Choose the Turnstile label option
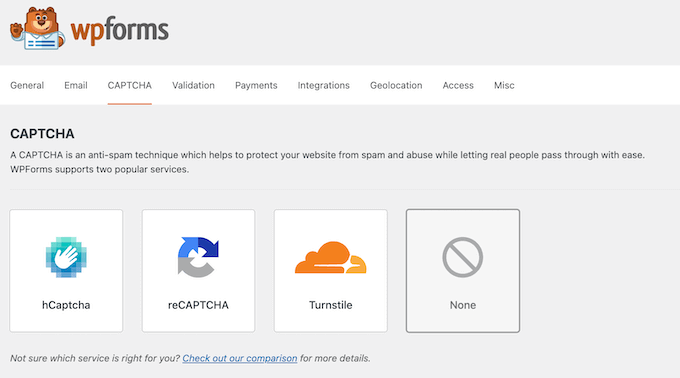This screenshot has width=680, height=378. click(330, 305)
